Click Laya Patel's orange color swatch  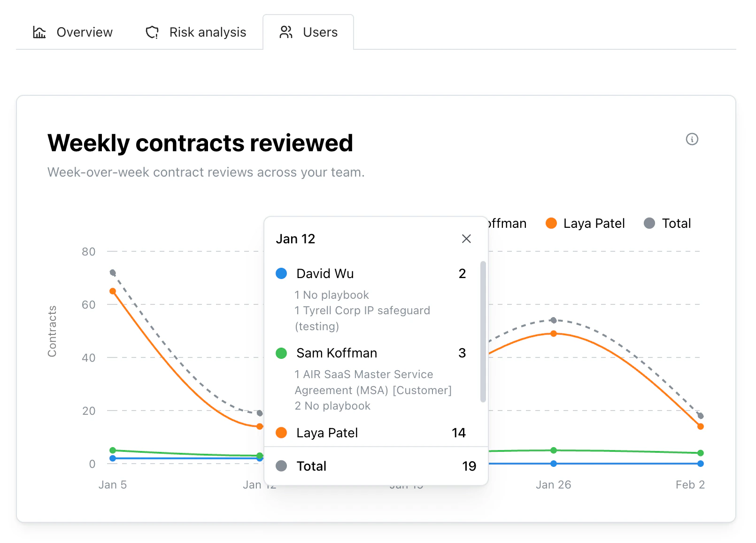281,433
